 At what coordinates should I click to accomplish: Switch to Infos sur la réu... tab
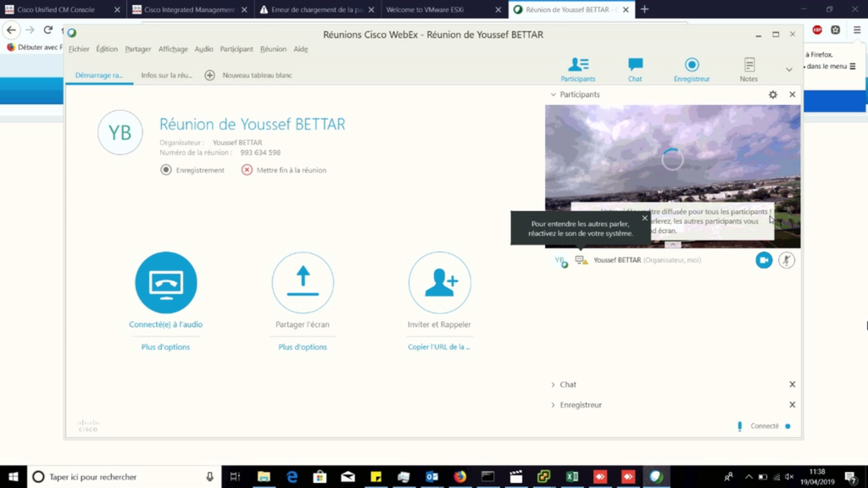point(166,75)
